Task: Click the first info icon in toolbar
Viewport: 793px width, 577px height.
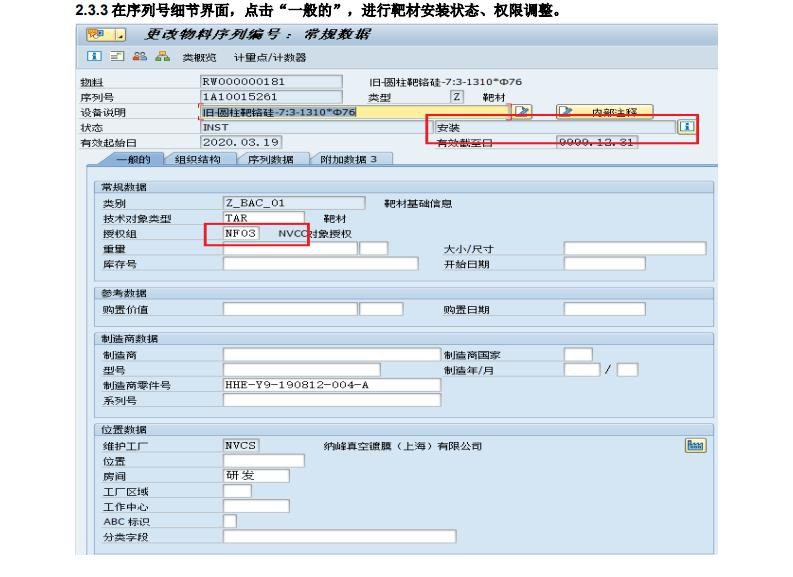Action: point(92,57)
